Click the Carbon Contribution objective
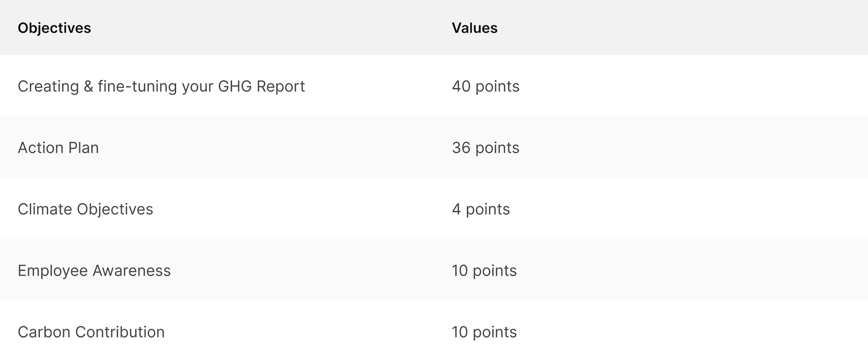Screen dimensions: 868x362 [x=91, y=332]
